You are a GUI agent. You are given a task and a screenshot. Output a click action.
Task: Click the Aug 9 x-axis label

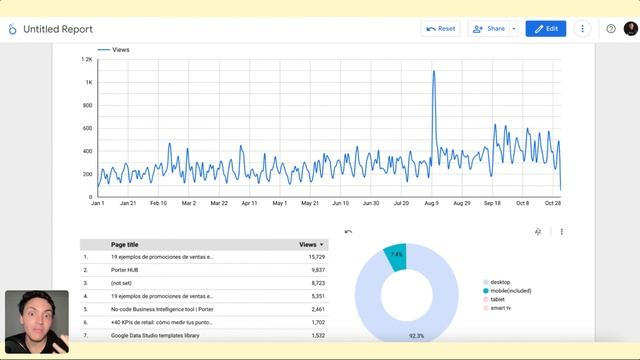[x=431, y=203]
